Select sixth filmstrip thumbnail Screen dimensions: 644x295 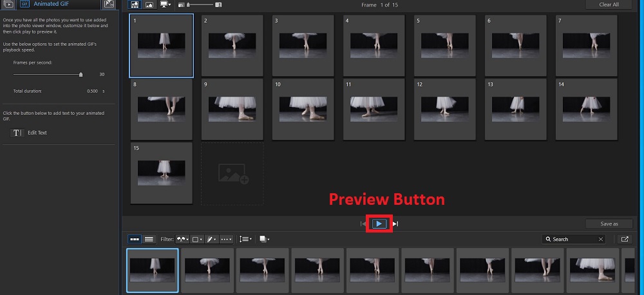click(428, 271)
